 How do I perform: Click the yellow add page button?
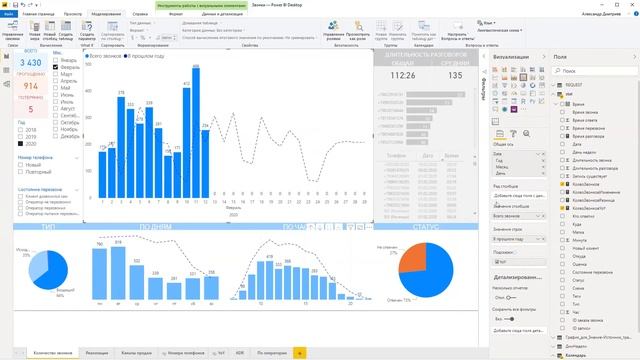[300, 353]
